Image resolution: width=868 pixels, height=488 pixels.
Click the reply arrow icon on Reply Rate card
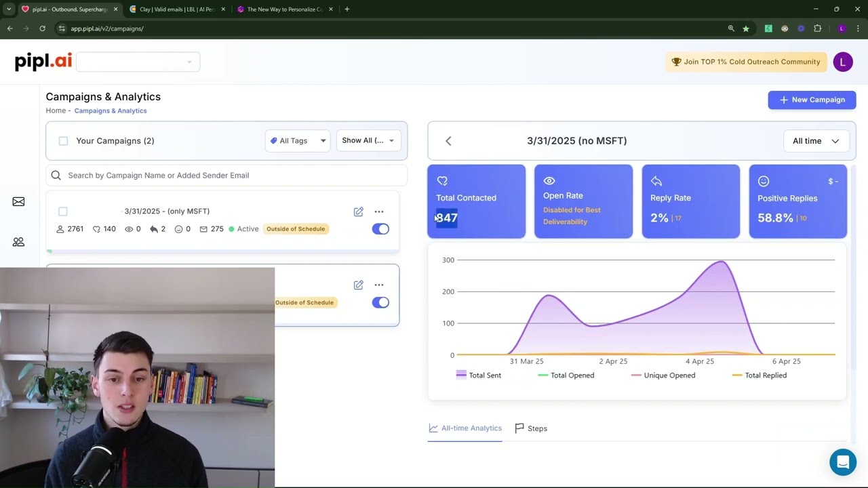[656, 181]
